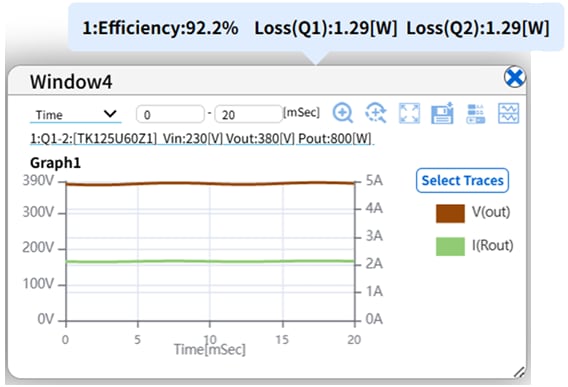
Task: Click the Window4 title text
Action: [71, 82]
